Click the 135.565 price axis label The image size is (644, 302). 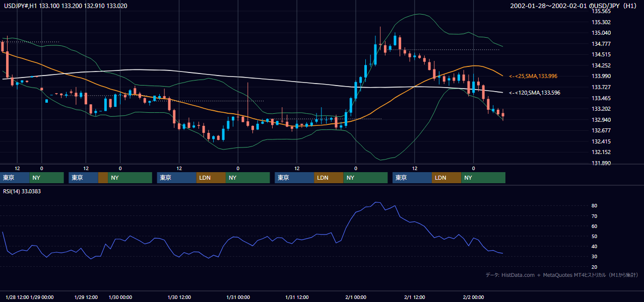[601, 11]
